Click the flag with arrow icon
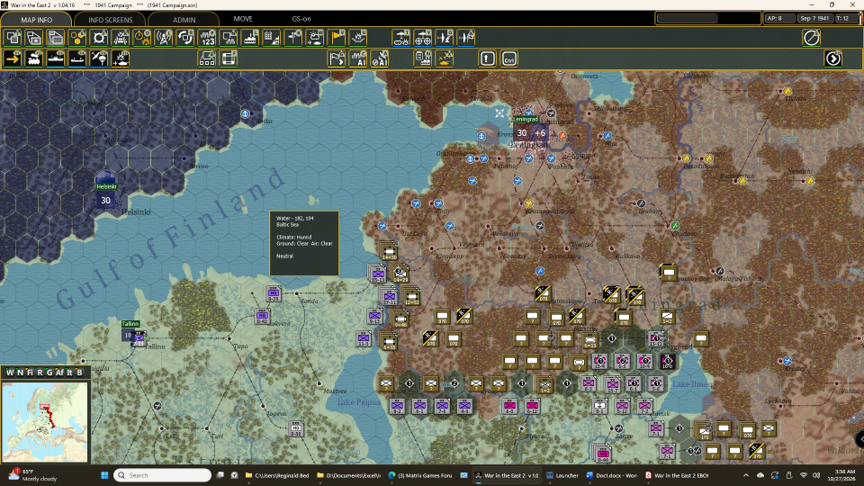This screenshot has width=864, height=486. [337, 58]
